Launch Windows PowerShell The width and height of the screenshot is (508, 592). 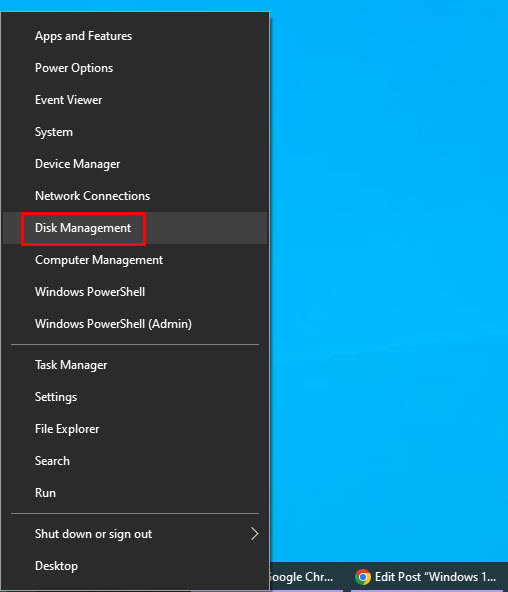point(135,292)
